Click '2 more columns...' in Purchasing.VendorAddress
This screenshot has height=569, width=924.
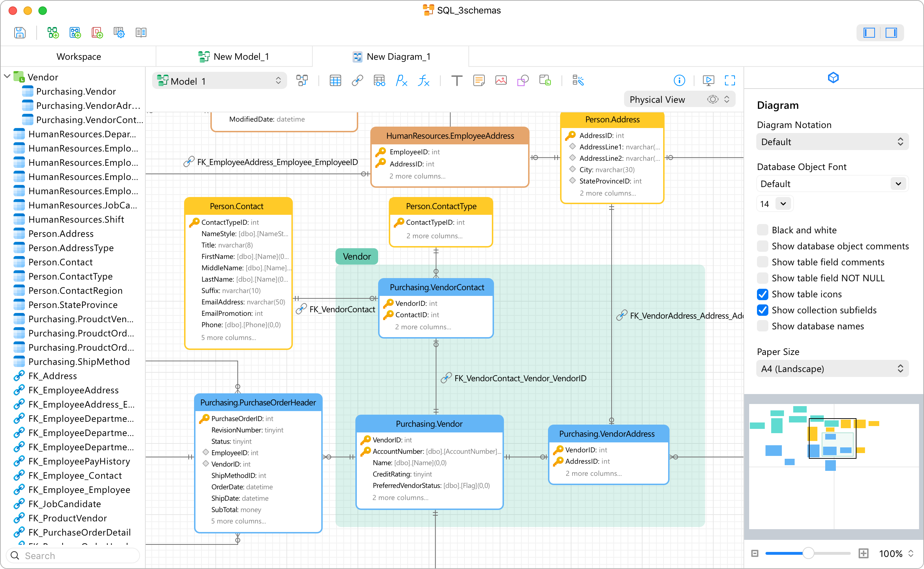(x=593, y=473)
